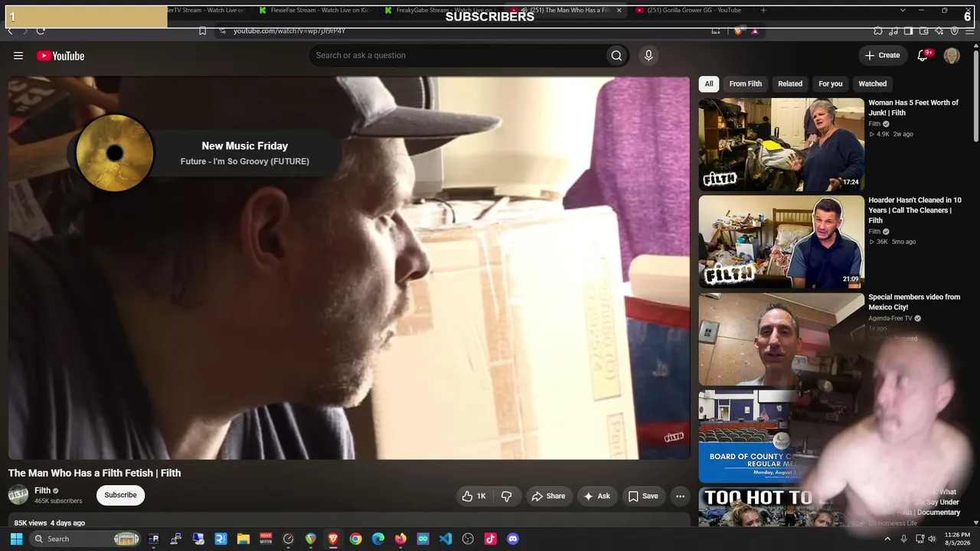Launch Google Chrome from the taskbar

pos(355,539)
